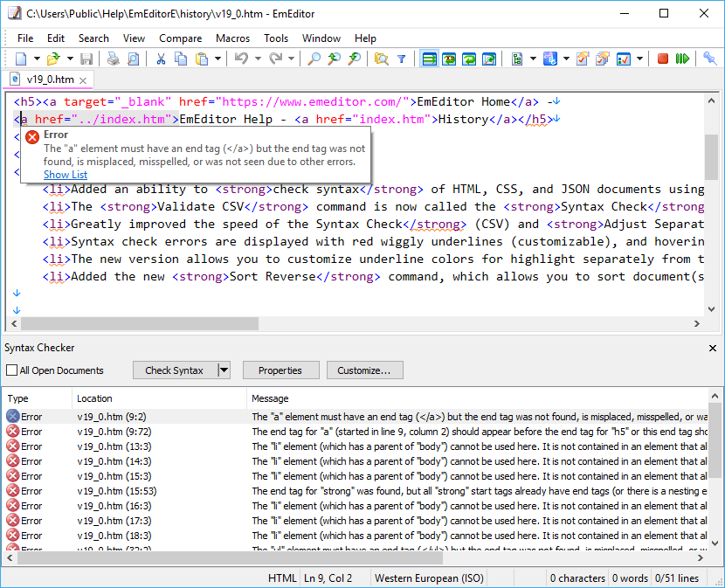Sort by the Message column header
The height and width of the screenshot is (588, 725).
pos(477,398)
